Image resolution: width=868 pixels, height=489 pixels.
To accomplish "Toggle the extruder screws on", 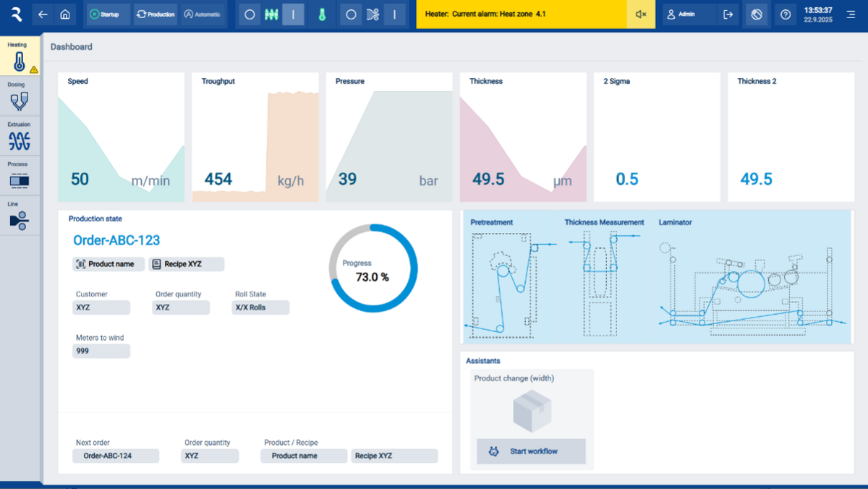I will click(x=271, y=14).
